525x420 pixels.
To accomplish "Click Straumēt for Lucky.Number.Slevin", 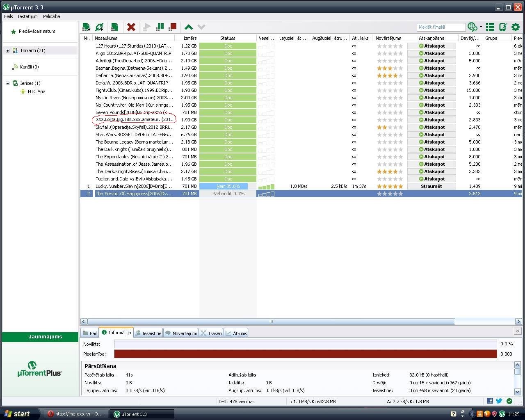I will [431, 186].
